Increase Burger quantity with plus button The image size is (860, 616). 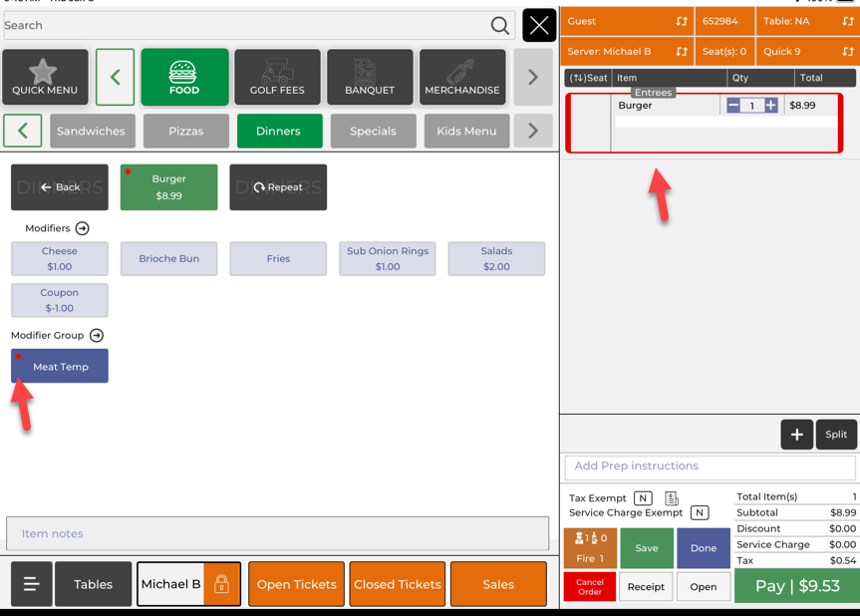point(770,106)
